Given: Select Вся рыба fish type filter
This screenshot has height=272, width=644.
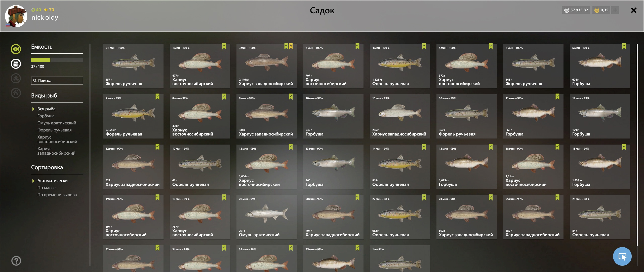Looking at the screenshot, I should click(x=46, y=109).
